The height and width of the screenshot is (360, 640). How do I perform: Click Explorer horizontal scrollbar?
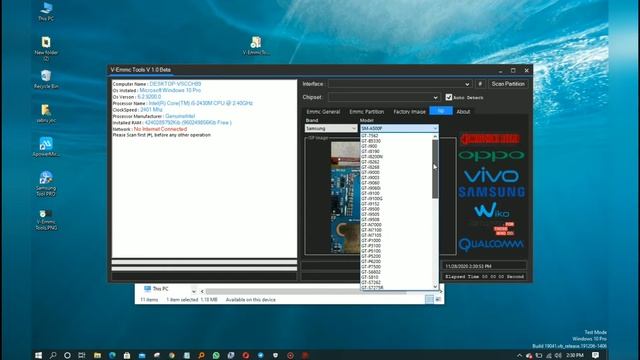(x=306, y=291)
